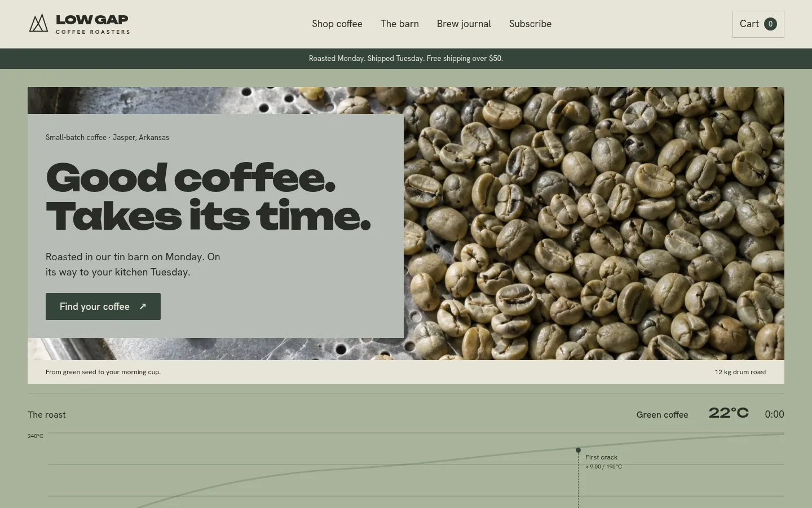Open the Brew journal link

(x=464, y=24)
